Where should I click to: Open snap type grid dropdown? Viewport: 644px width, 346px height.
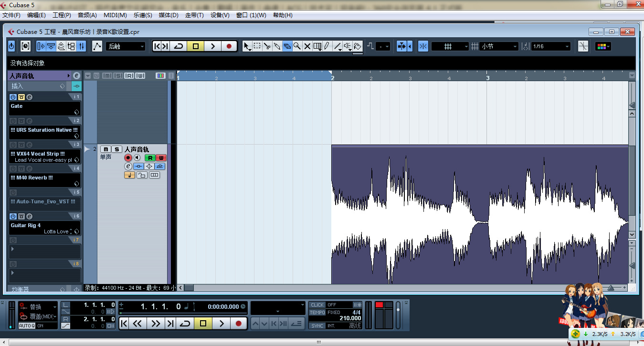450,46
